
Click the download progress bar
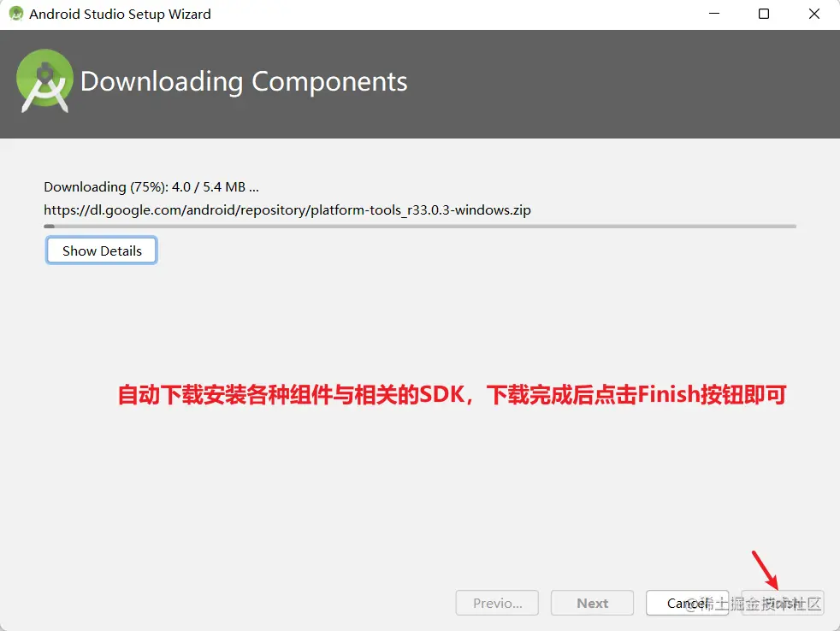420,226
